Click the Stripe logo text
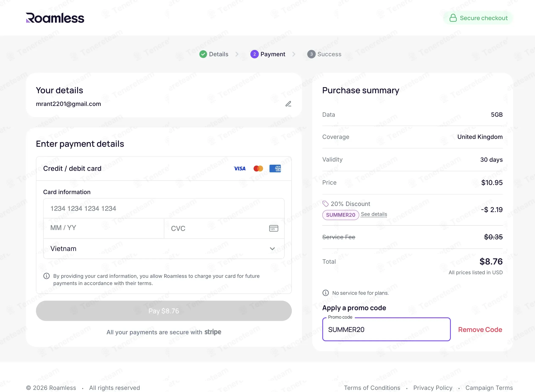This screenshot has height=392, width=535. (213, 332)
